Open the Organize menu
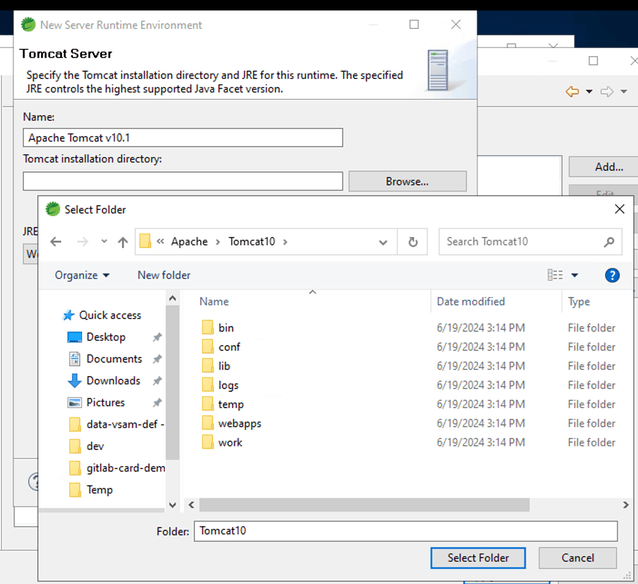This screenshot has height=584, width=638. pyautogui.click(x=82, y=276)
